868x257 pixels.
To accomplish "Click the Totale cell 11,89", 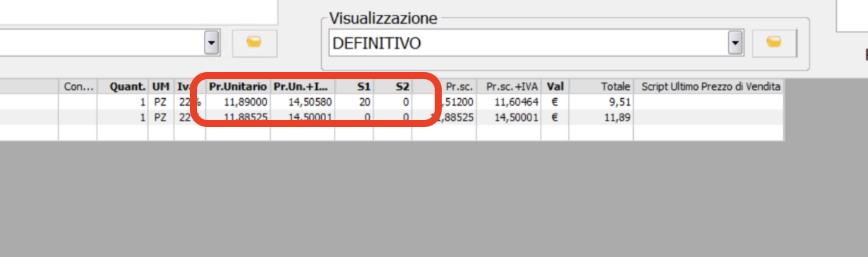I will pyautogui.click(x=601, y=117).
